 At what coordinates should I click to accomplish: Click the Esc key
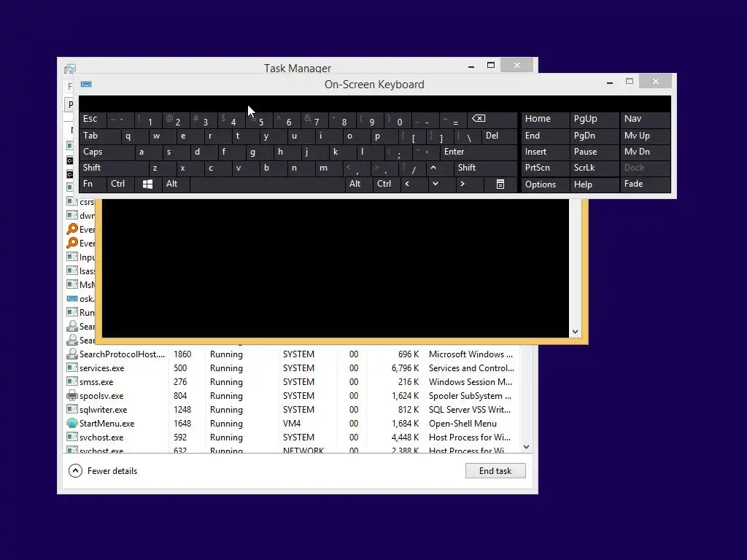(x=93, y=119)
